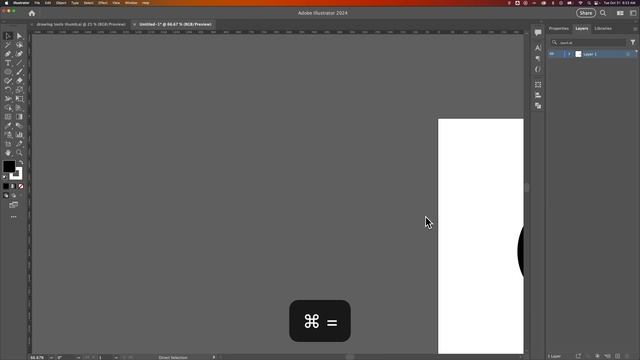The image size is (640, 360).
Task: Open the search magnifier in the title bar
Action: (x=603, y=13)
